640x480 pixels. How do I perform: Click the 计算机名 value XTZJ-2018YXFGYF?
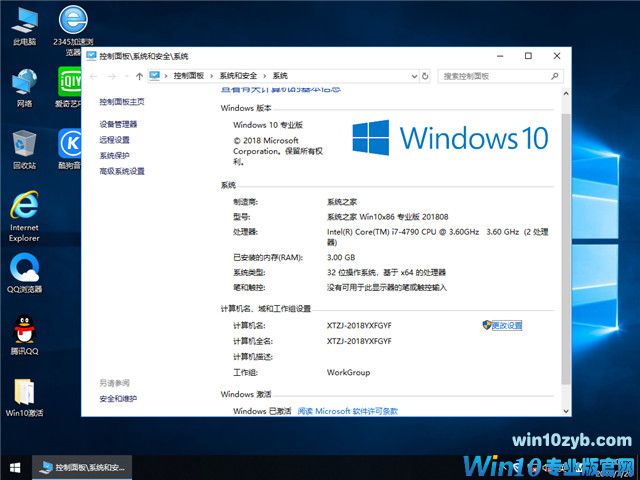click(x=359, y=326)
